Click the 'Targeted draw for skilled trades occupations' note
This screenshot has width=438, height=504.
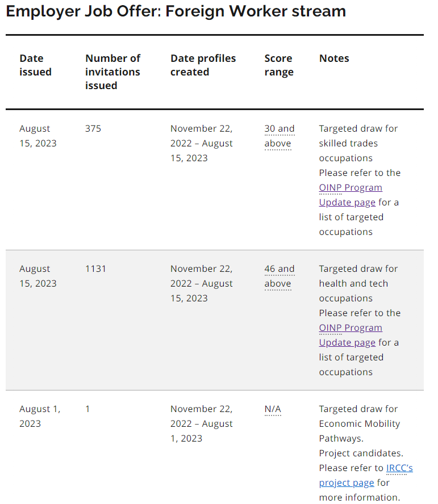pyautogui.click(x=358, y=143)
